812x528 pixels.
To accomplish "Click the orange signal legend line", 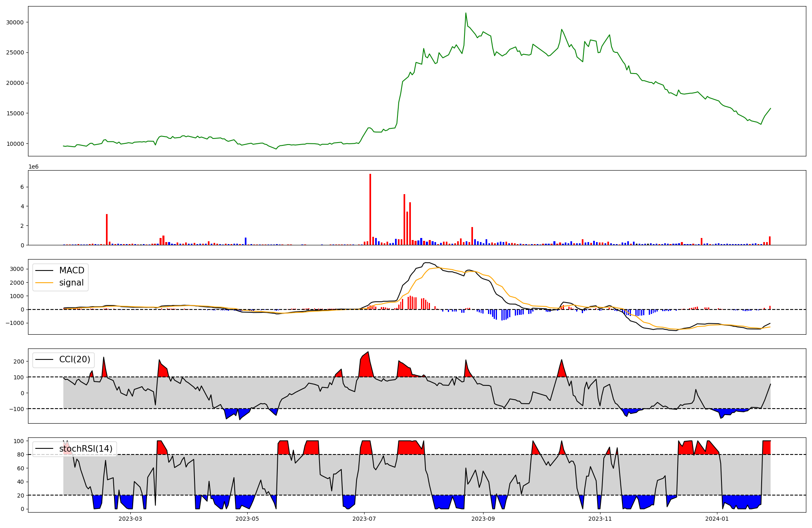I will [x=44, y=283].
